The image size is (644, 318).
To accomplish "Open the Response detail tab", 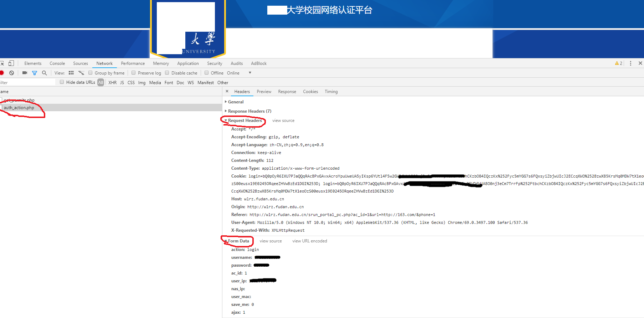I will click(287, 91).
